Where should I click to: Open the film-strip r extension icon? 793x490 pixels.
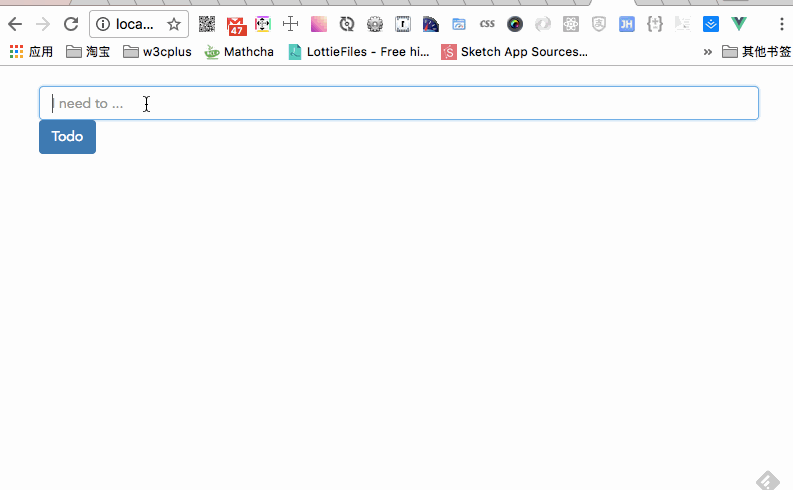click(x=403, y=24)
